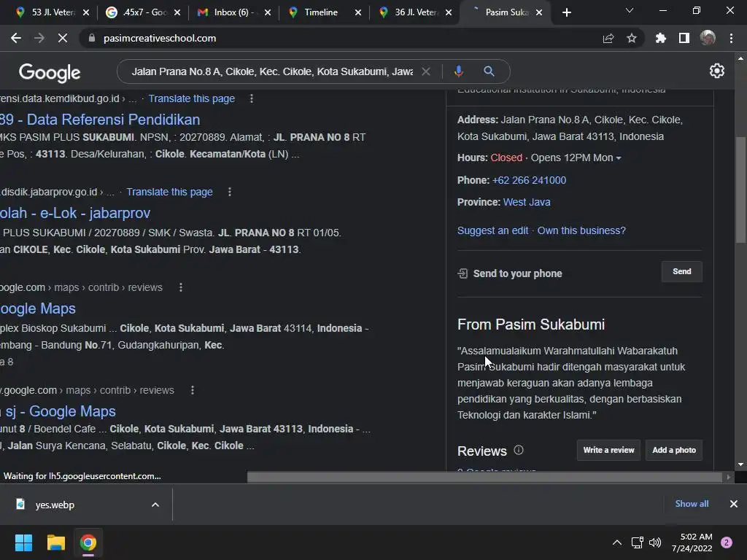747x560 pixels.
Task: Click the Chrome taskbar icon
Action: point(88,542)
